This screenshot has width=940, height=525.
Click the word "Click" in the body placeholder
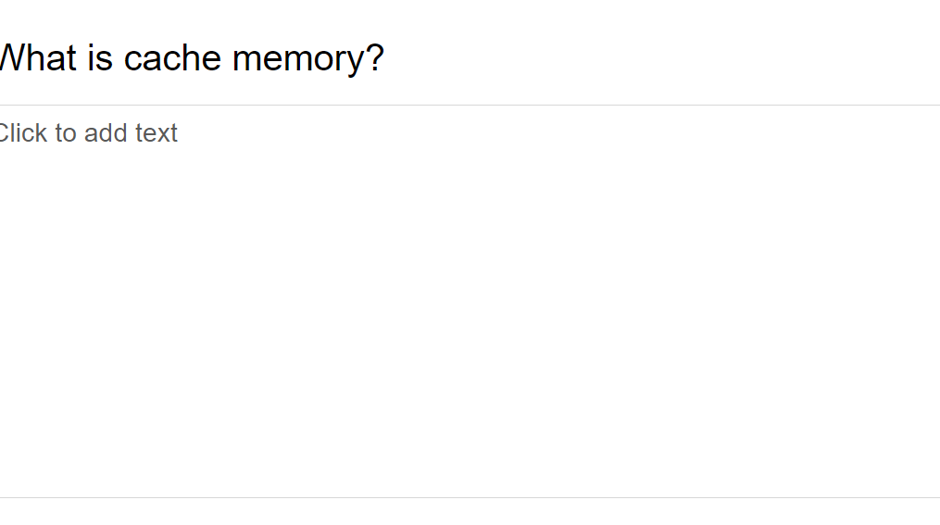coord(20,133)
